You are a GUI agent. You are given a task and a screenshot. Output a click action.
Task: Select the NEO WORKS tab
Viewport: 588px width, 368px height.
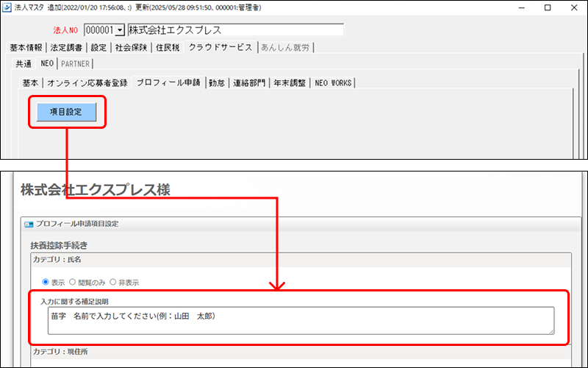coord(333,82)
